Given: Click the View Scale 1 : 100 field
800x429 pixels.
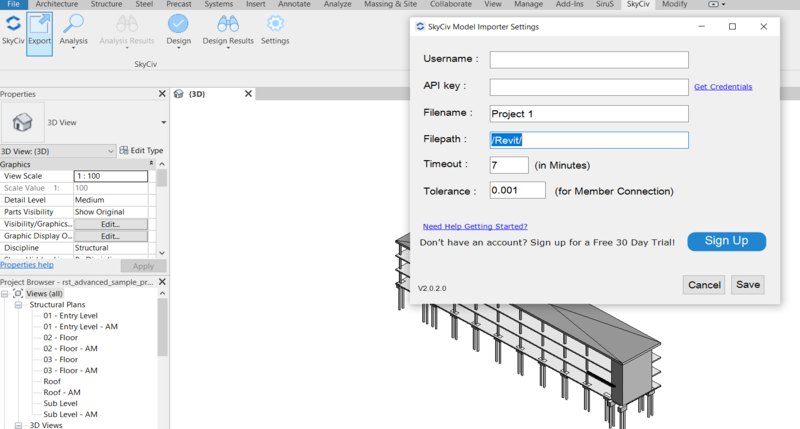Looking at the screenshot, I should (x=111, y=176).
